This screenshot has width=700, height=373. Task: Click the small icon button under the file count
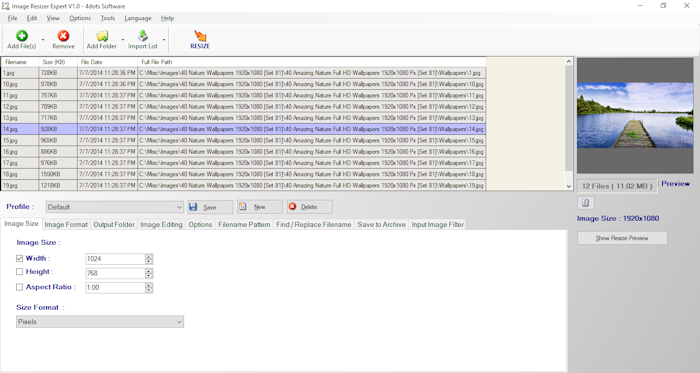(585, 203)
